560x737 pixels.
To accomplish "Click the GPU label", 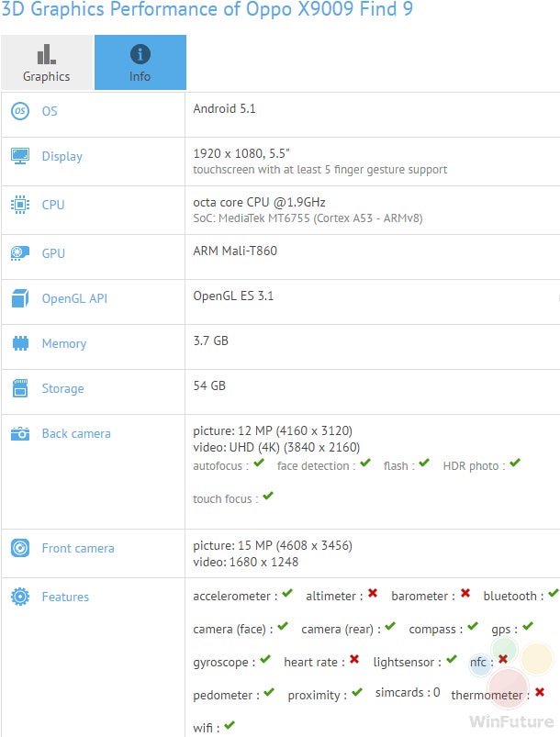I will tap(53, 253).
